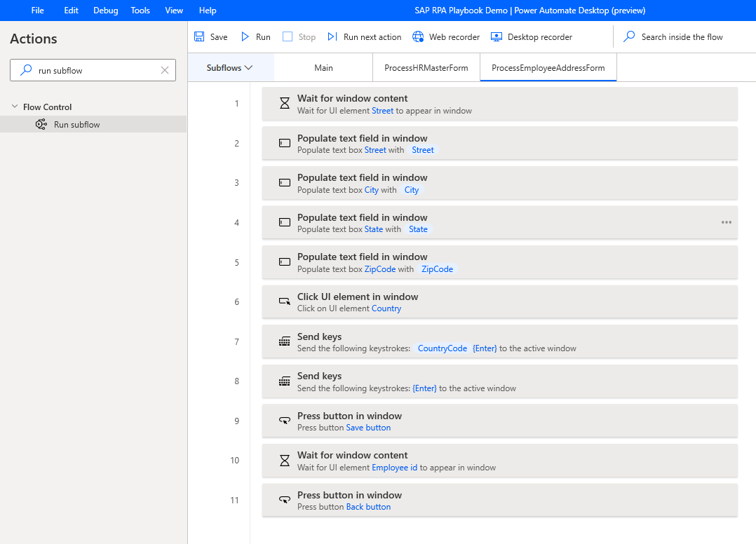Viewport: 756px width, 544px height.
Task: Click the Search inside the flow magnifier
Action: point(629,36)
